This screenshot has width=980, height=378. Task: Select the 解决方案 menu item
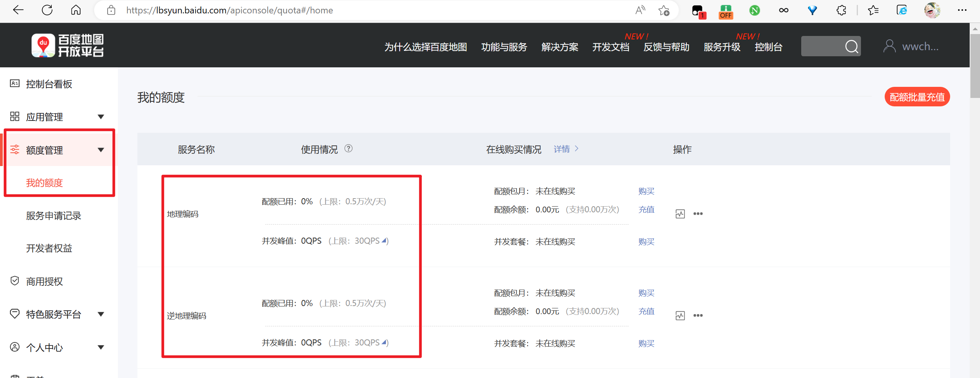click(560, 47)
